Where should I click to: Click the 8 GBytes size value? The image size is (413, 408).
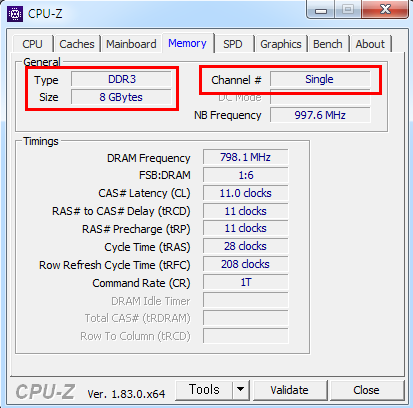(121, 97)
